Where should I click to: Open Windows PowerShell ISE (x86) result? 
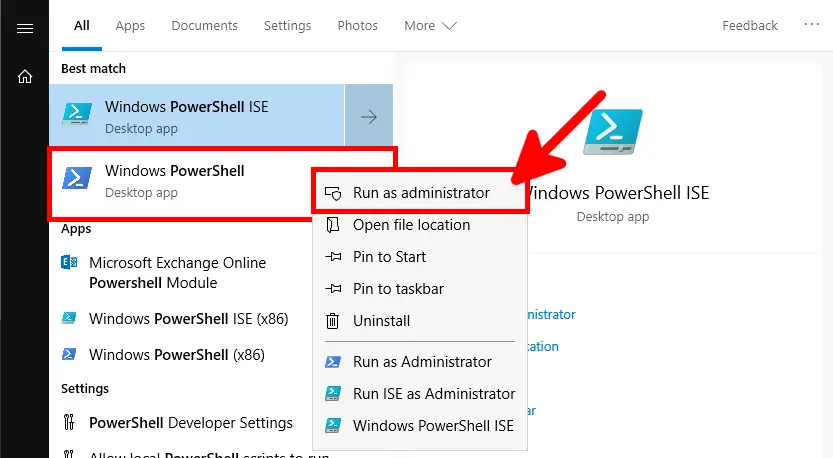pyautogui.click(x=181, y=319)
